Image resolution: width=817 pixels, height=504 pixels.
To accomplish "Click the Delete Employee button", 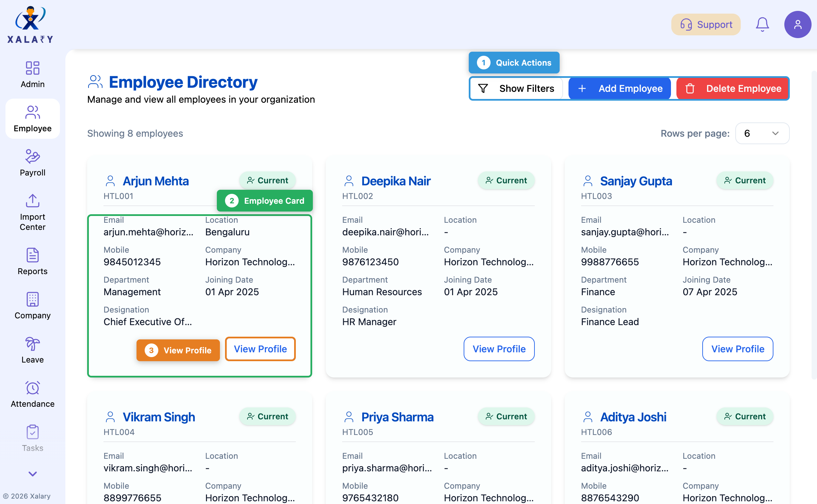I will coord(733,88).
